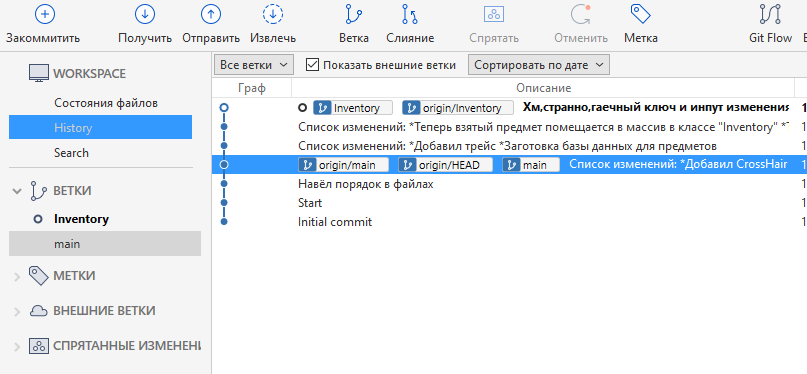This screenshot has height=374, width=807.
Task: Open the Все ветки dropdown
Action: (x=253, y=65)
